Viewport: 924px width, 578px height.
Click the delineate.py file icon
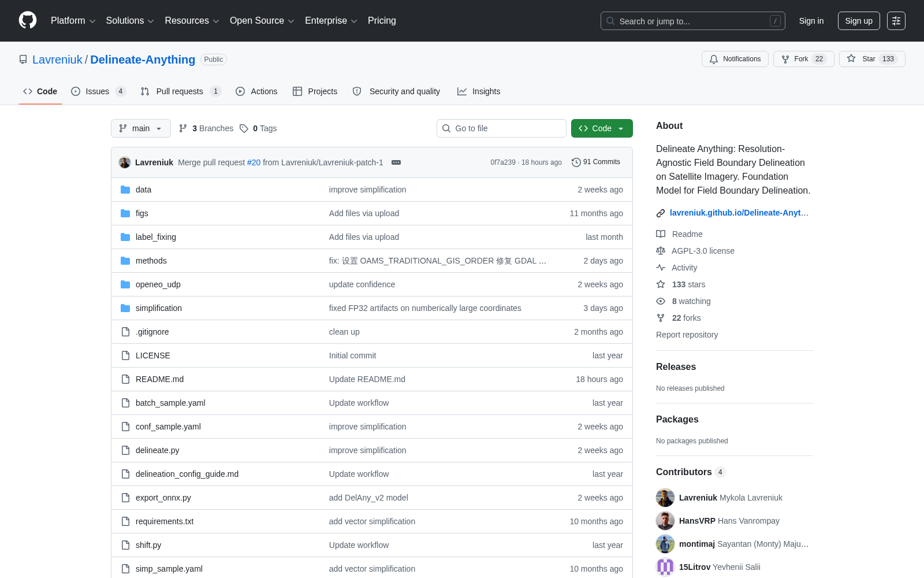pos(125,450)
